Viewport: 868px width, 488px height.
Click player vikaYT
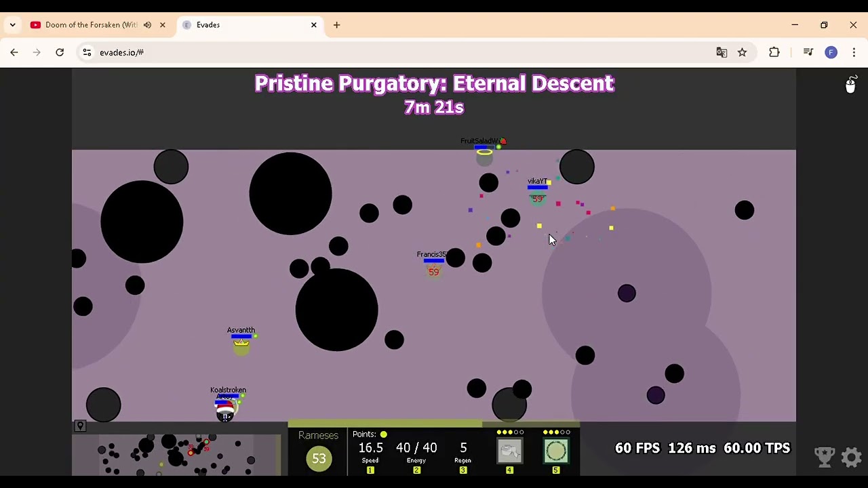click(x=537, y=198)
